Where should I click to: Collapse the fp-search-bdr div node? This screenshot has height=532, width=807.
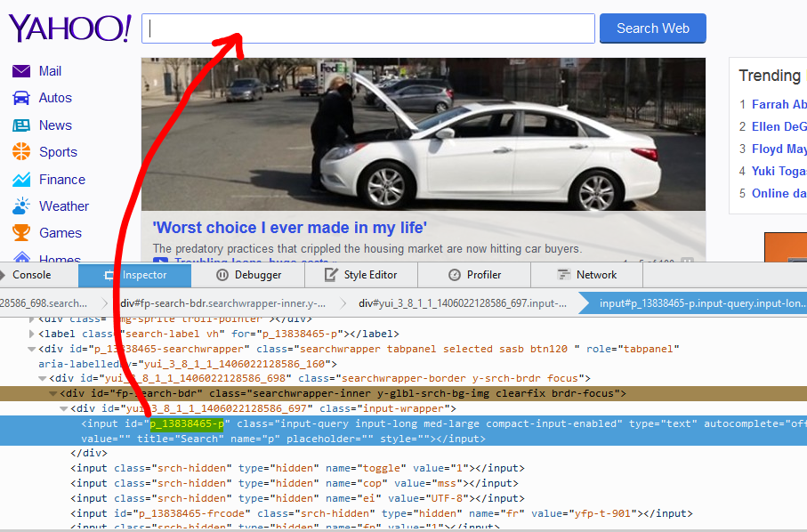click(x=53, y=393)
